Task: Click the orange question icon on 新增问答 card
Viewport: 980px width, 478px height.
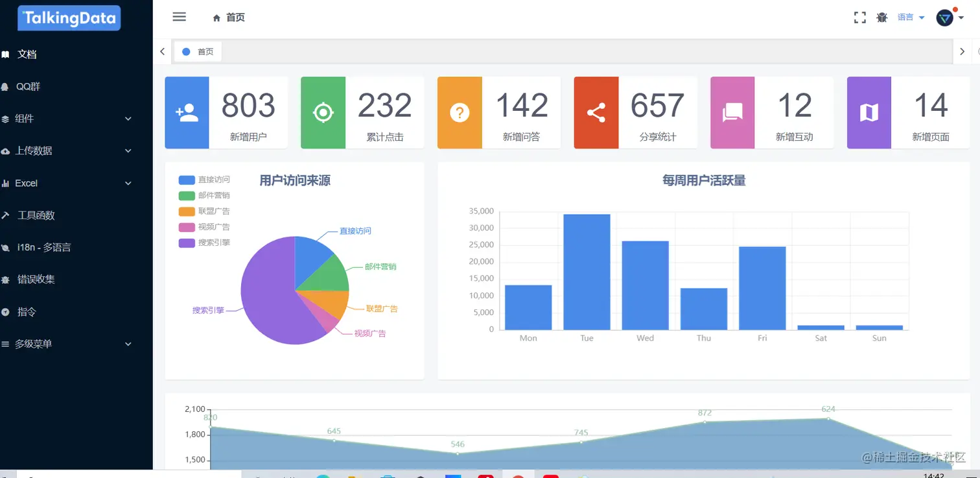Action: [x=460, y=113]
